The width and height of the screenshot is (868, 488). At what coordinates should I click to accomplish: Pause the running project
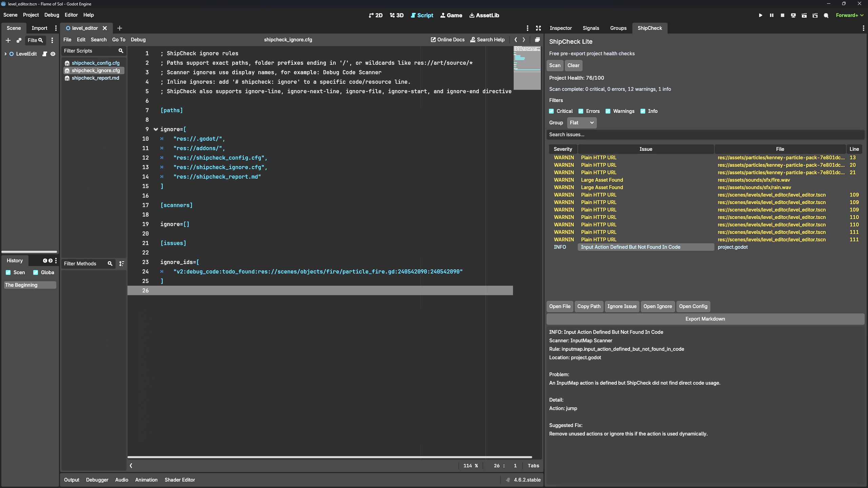(772, 15)
